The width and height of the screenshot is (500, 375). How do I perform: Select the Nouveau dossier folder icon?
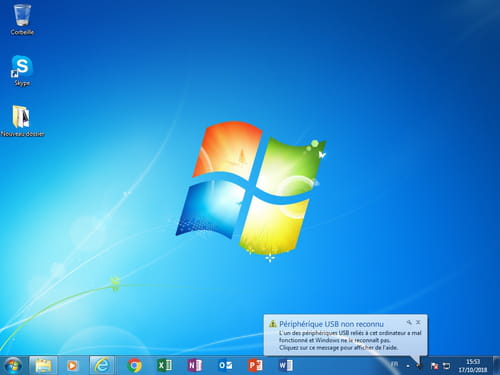(22, 121)
